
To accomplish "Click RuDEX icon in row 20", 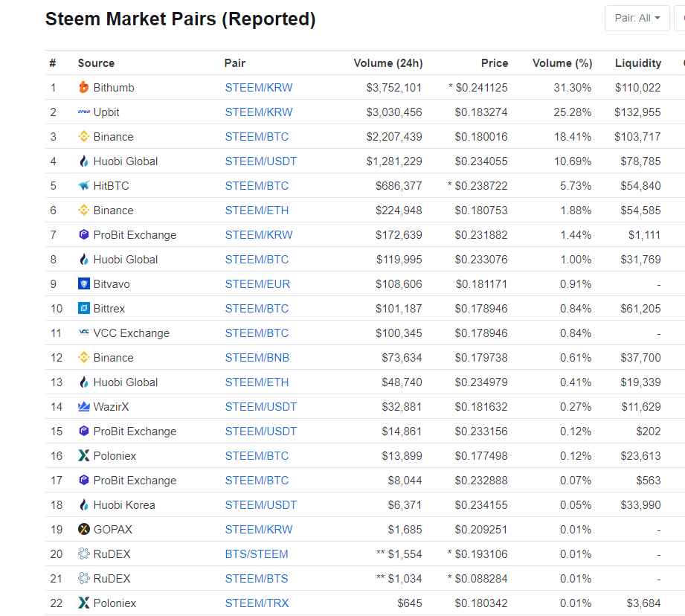I will coord(83,554).
